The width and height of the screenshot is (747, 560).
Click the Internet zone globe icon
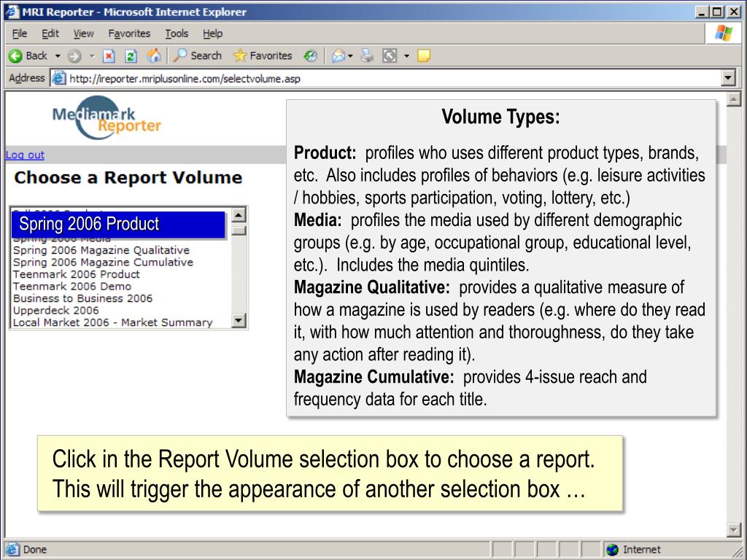(x=612, y=550)
